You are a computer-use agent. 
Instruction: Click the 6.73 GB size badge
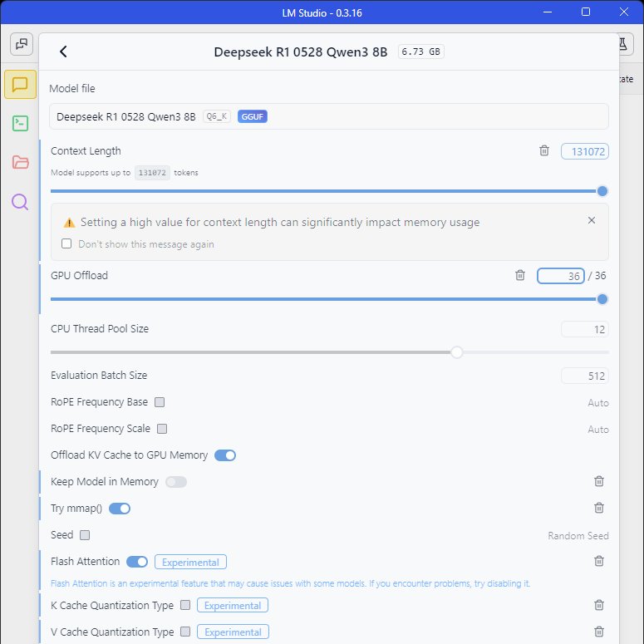click(x=421, y=52)
